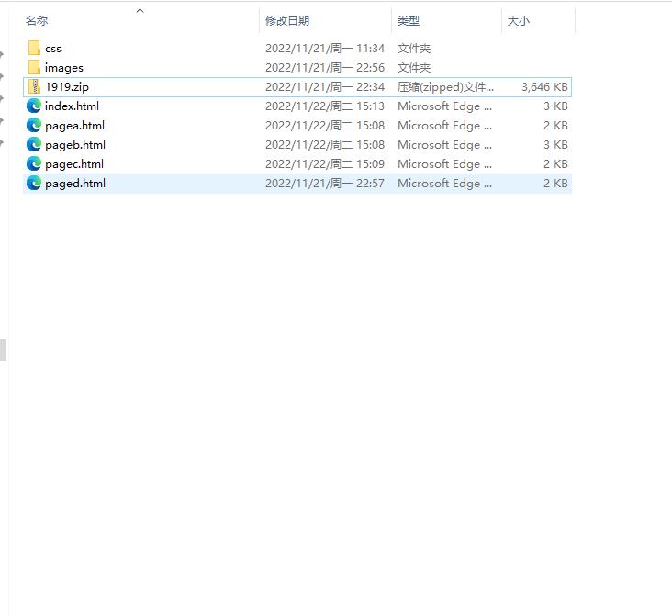Click the 1919.zip archive icon
672x616 pixels.
34,87
